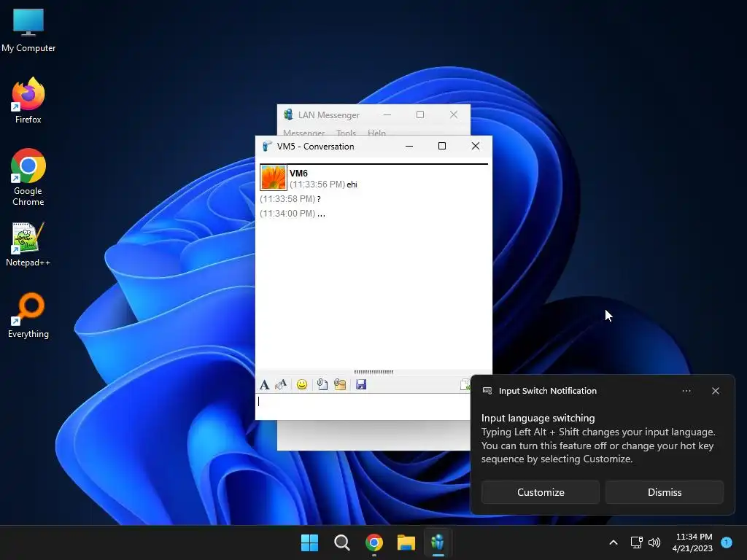
Task: Open the notification's three-dot options
Action: [686, 391]
